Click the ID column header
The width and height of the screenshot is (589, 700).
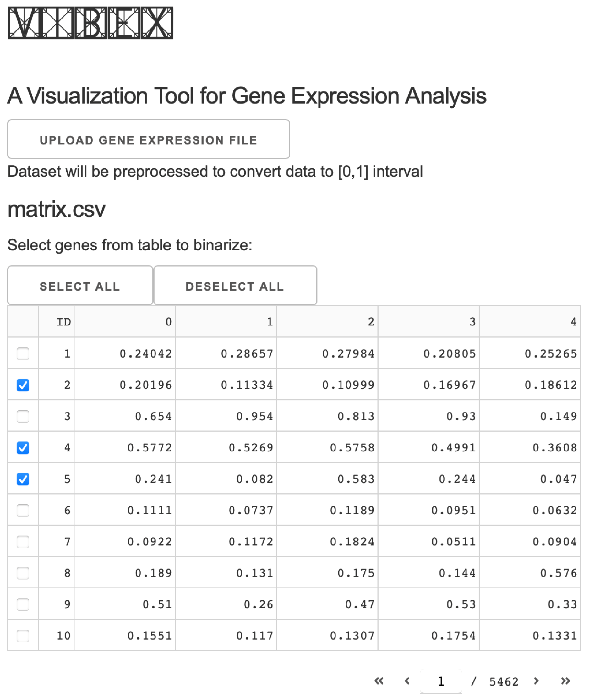click(x=63, y=322)
